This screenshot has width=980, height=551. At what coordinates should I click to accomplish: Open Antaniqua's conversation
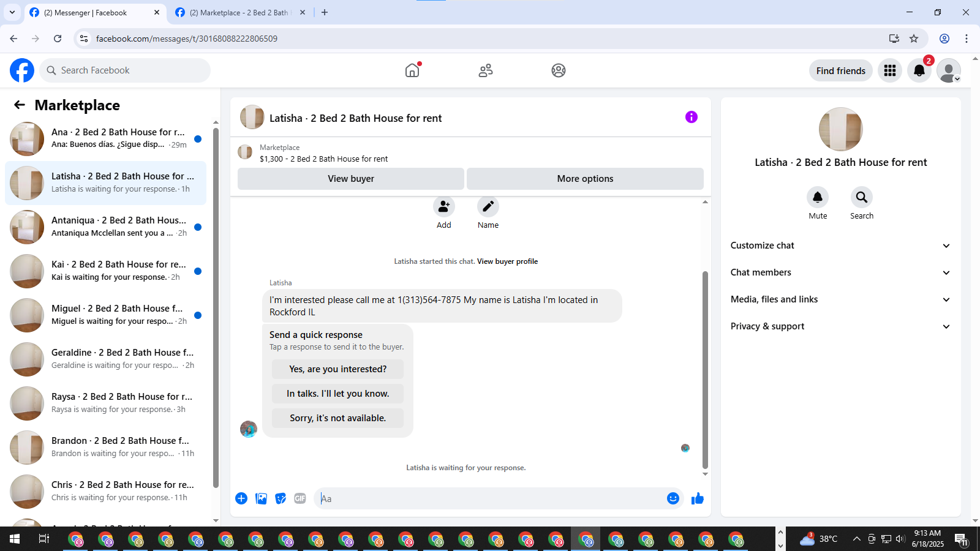(105, 227)
